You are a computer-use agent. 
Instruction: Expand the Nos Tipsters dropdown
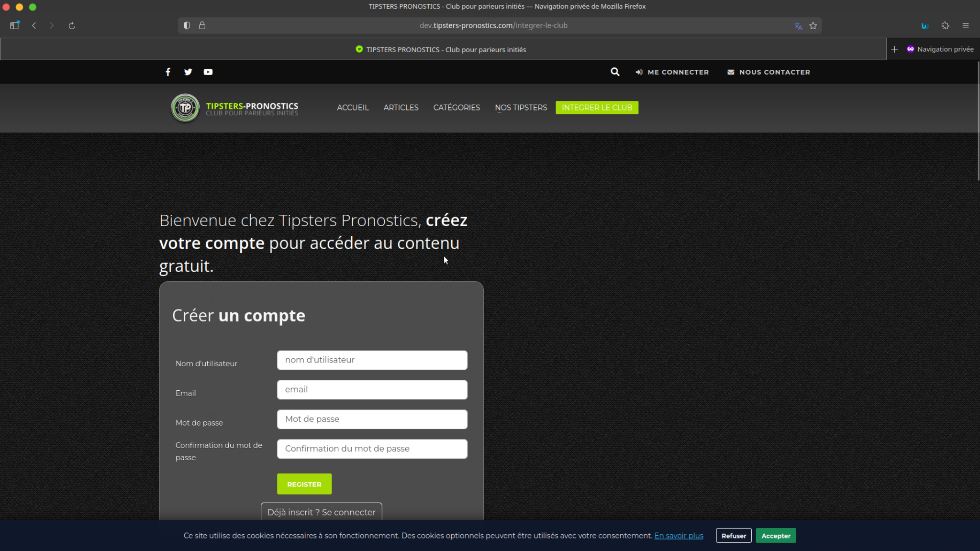521,108
